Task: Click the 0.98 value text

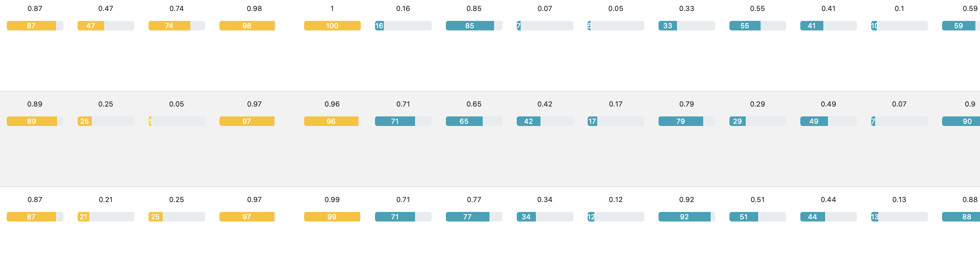Action: point(254,9)
